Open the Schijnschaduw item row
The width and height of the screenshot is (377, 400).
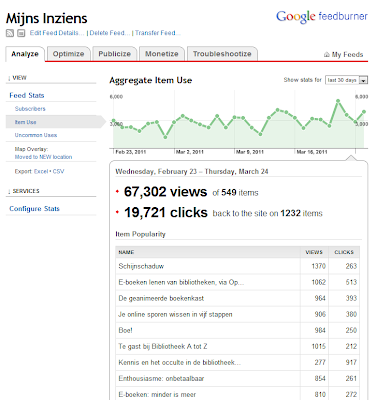coord(238,266)
